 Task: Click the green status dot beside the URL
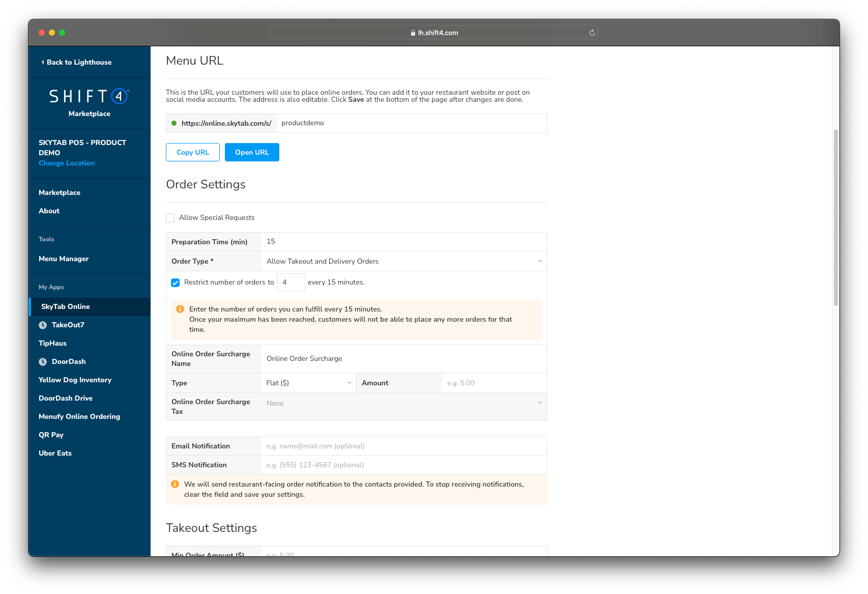point(174,123)
